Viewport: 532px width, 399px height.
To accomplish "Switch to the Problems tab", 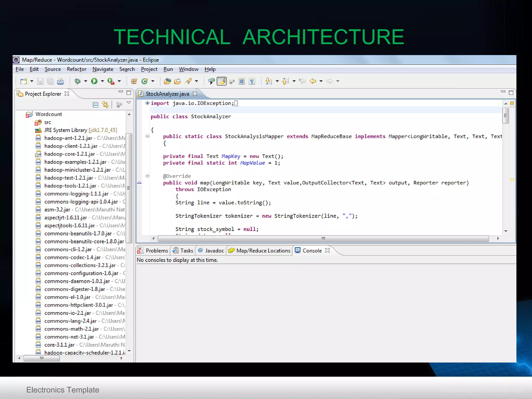I will [x=153, y=250].
